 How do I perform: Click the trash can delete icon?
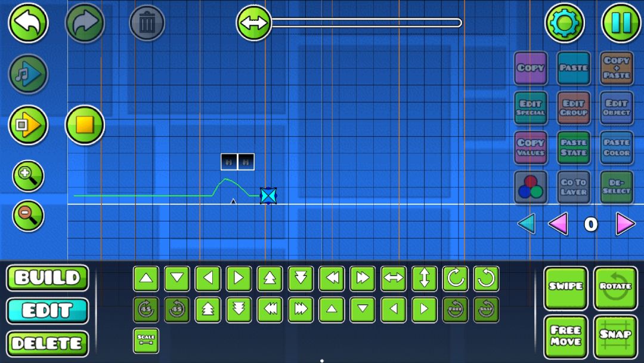pyautogui.click(x=147, y=23)
